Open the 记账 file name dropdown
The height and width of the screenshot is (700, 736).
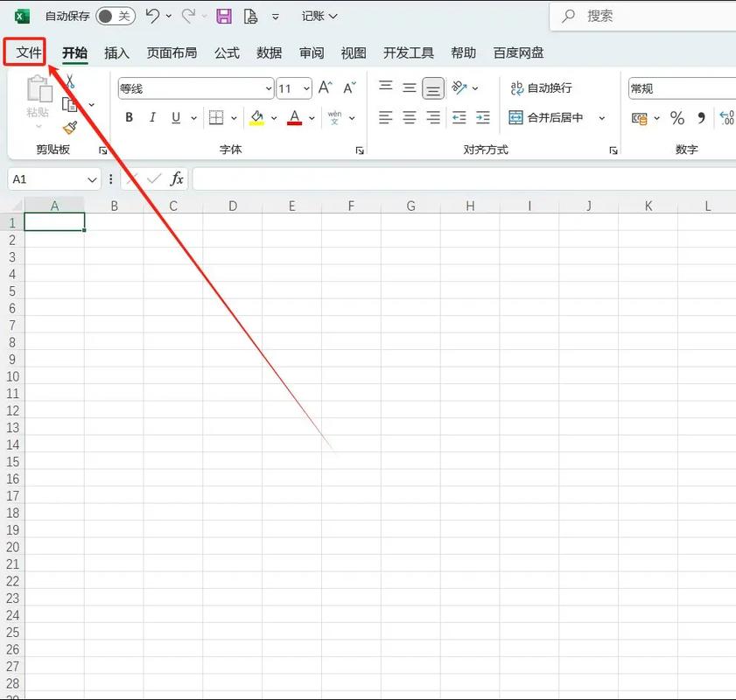click(319, 17)
